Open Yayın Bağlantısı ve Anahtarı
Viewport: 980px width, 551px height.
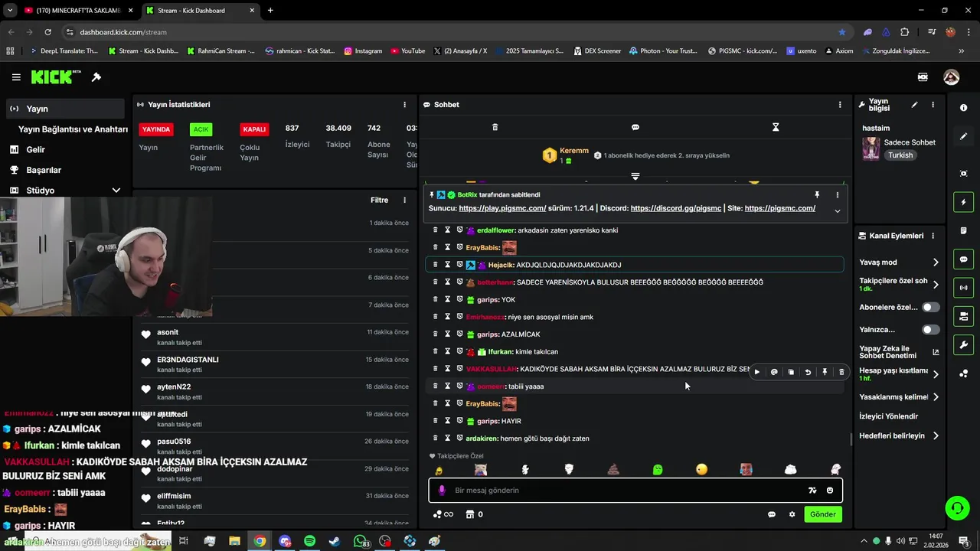click(x=73, y=129)
